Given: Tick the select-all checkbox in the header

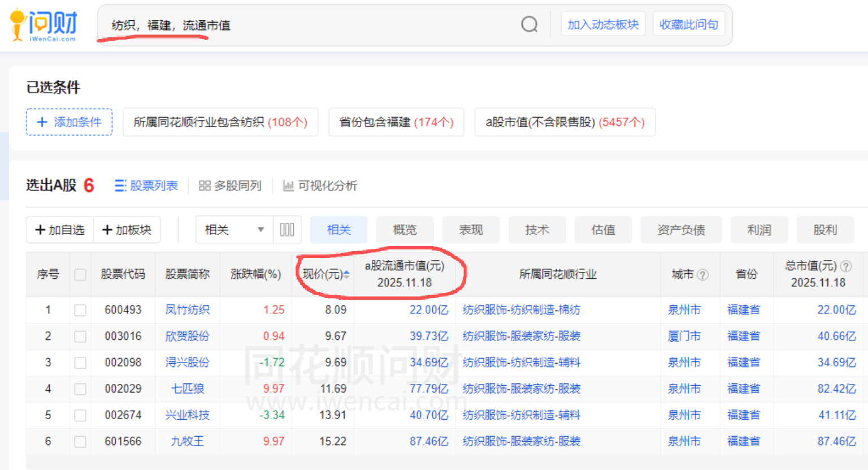Looking at the screenshot, I should [x=80, y=274].
